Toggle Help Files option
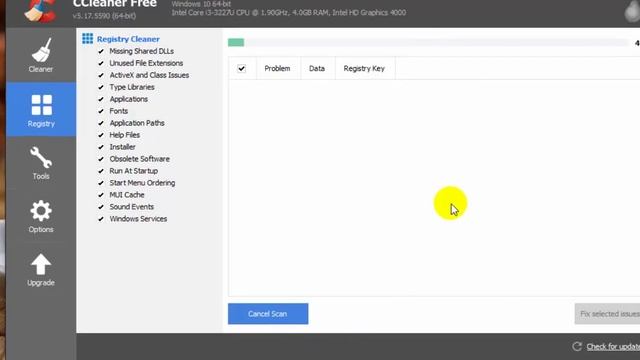Image resolution: width=640 pixels, height=360 pixels. click(101, 135)
